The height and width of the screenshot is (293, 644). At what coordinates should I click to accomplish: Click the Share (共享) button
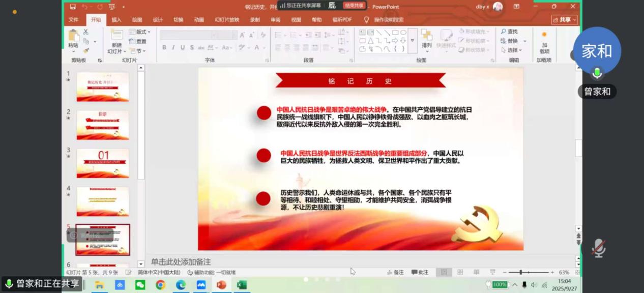coord(564,20)
